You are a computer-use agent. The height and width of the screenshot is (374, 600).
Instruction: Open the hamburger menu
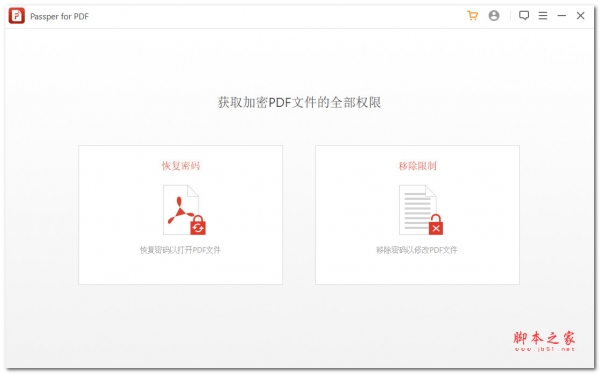pyautogui.click(x=543, y=16)
